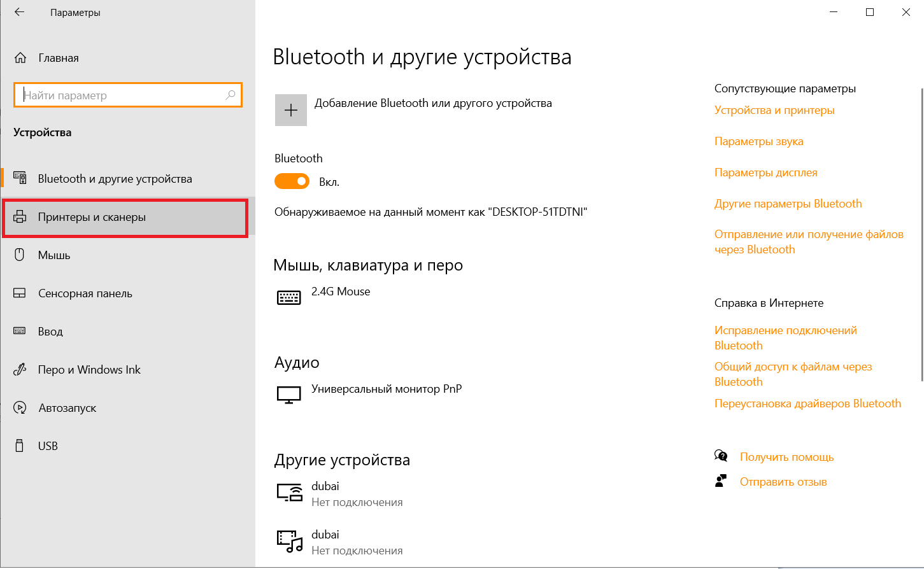Screen dimensions: 924x569
Task: Focus the Найти параметр search field
Action: coord(121,95)
